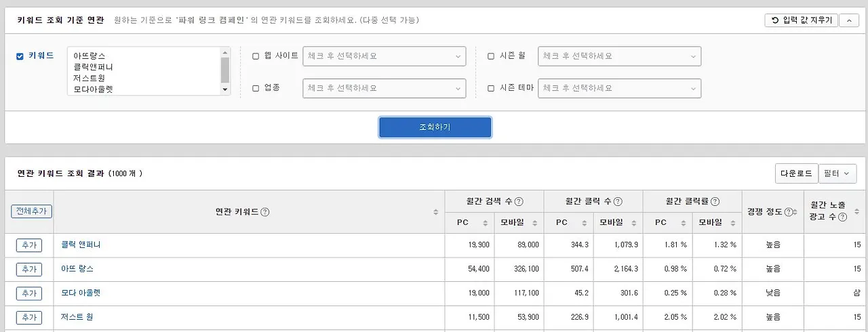The width and height of the screenshot is (868, 332).
Task: Show help for 월간 노출 광고 수
Action: tap(842, 217)
